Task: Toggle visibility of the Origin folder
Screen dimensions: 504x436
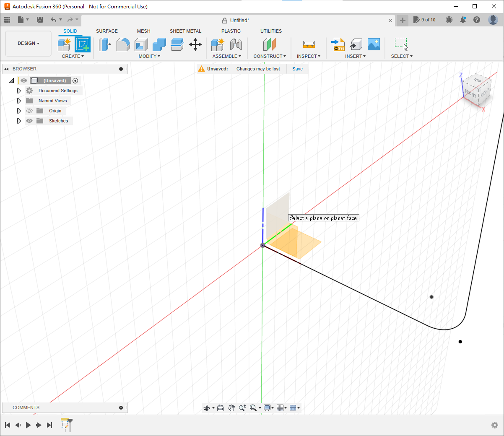Action: tap(29, 111)
